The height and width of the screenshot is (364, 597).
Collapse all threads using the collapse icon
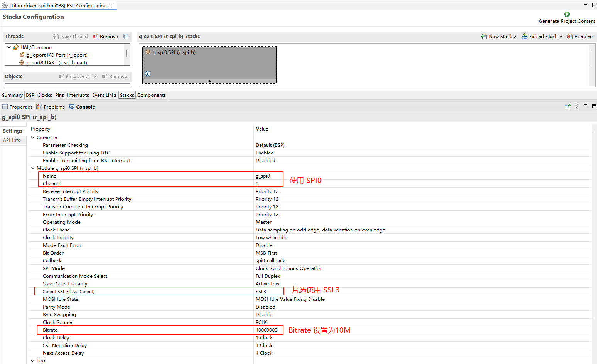(x=126, y=37)
